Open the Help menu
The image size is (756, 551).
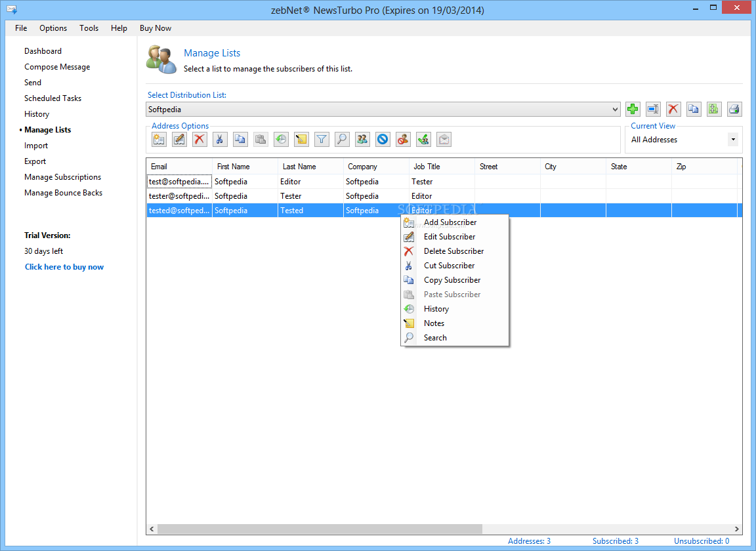click(x=119, y=28)
